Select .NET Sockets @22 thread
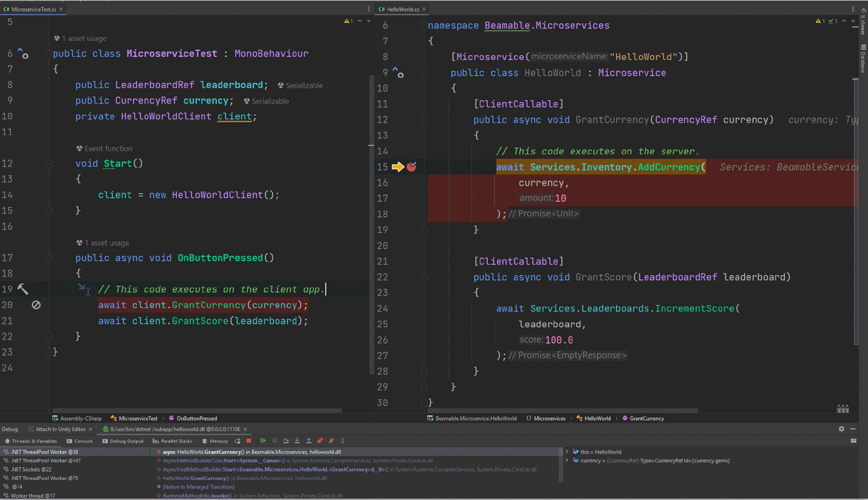Viewport: 868px width, 500px height. click(x=31, y=470)
